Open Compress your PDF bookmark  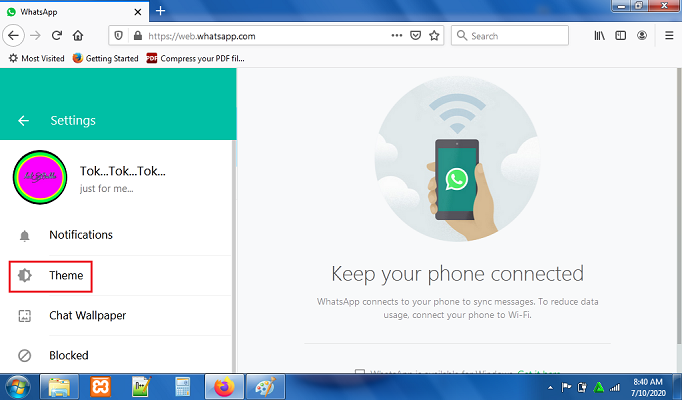[195, 58]
